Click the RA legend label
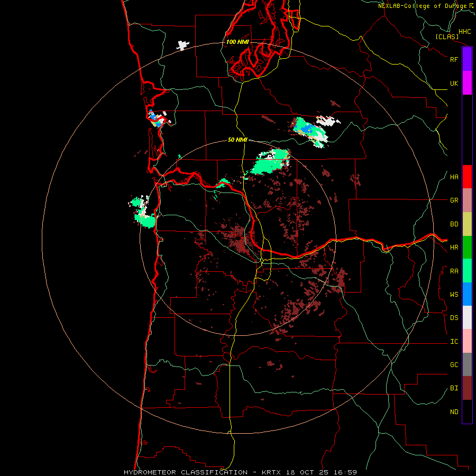476x476 pixels. [x=454, y=271]
